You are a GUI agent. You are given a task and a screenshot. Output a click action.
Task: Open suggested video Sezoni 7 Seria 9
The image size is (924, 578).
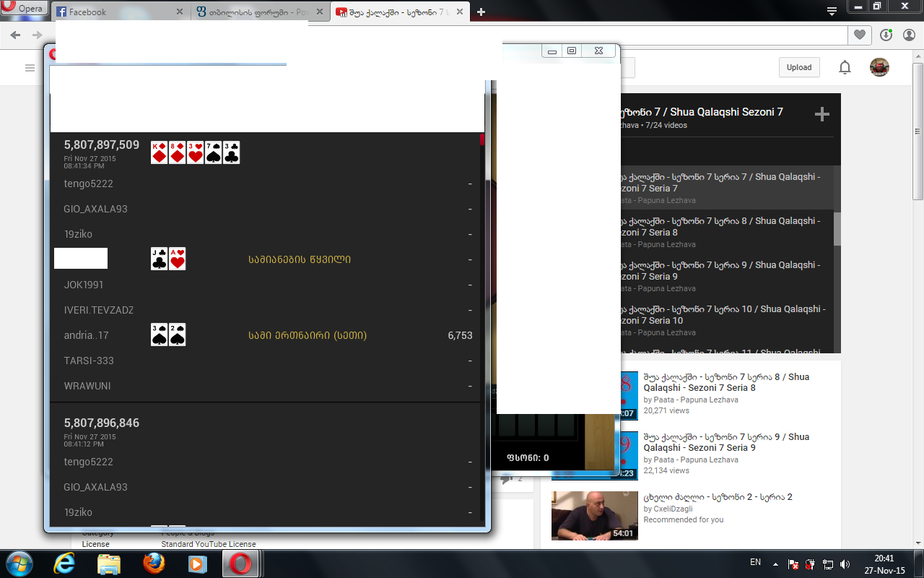click(x=726, y=442)
